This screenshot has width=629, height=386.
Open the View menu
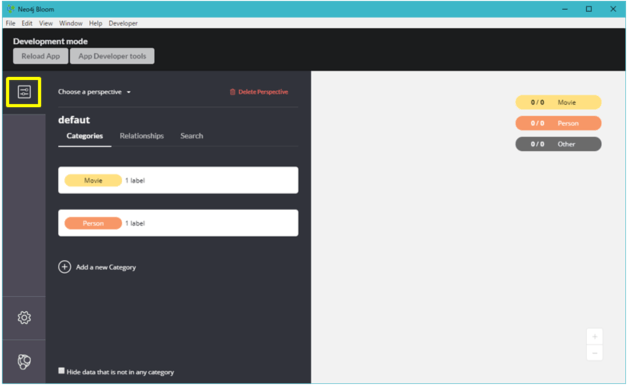coord(46,23)
